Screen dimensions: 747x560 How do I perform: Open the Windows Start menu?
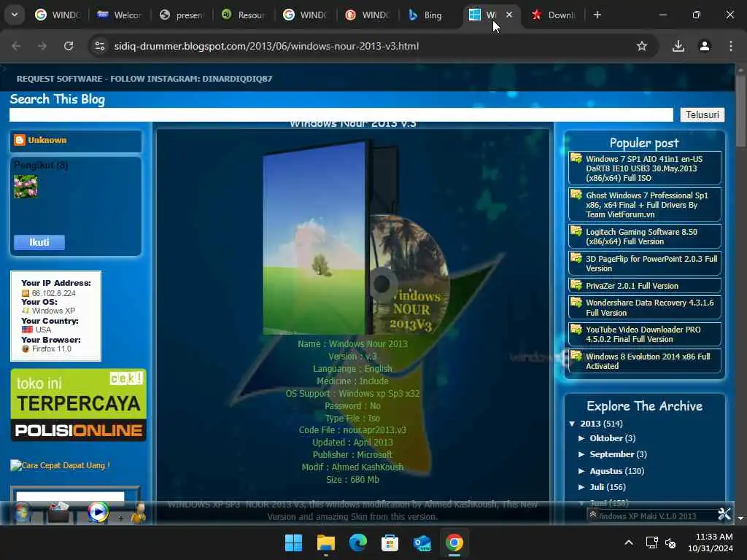(x=293, y=542)
